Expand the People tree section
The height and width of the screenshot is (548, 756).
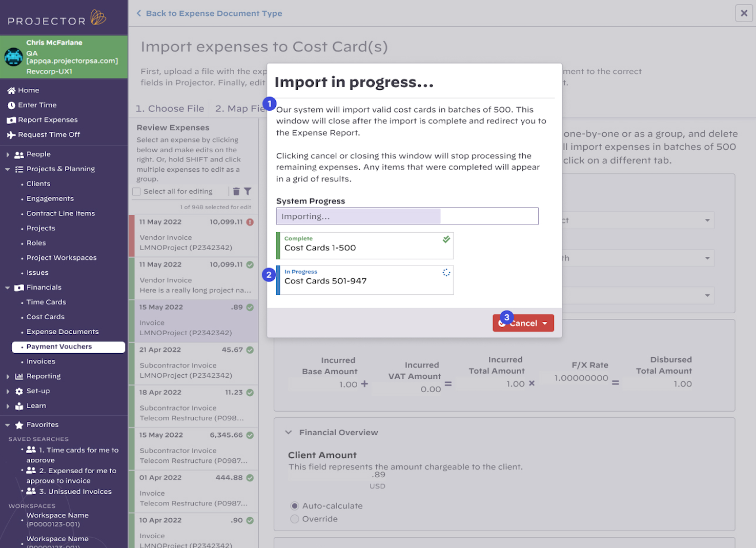click(x=8, y=155)
